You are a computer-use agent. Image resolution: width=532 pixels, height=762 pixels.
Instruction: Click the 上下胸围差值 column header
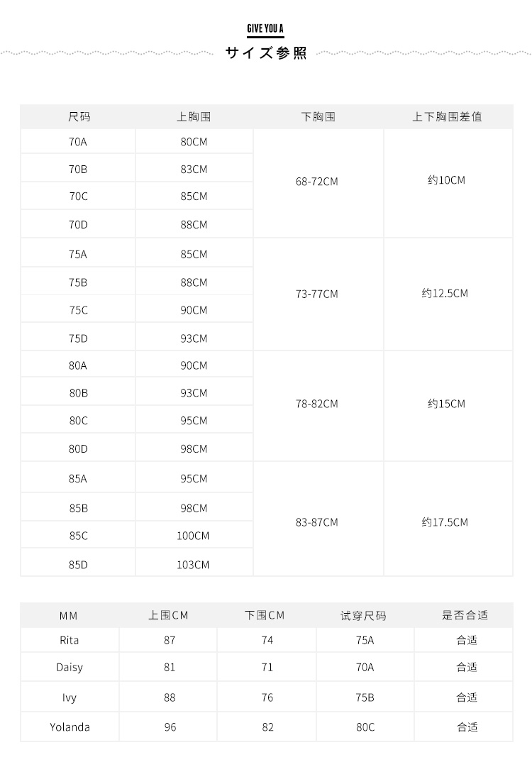click(447, 116)
